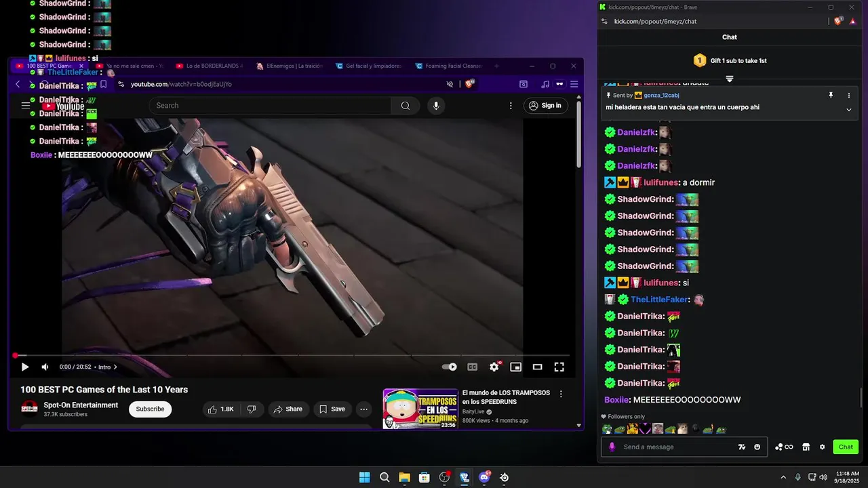Open gonza_12cabj profile from pinned message
This screenshot has width=868, height=488.
[x=661, y=96]
